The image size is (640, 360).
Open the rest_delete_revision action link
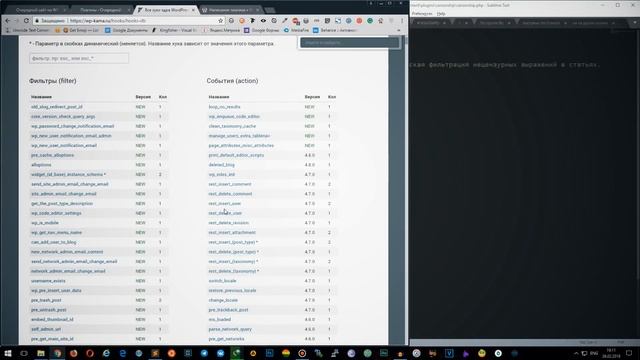click(x=229, y=223)
